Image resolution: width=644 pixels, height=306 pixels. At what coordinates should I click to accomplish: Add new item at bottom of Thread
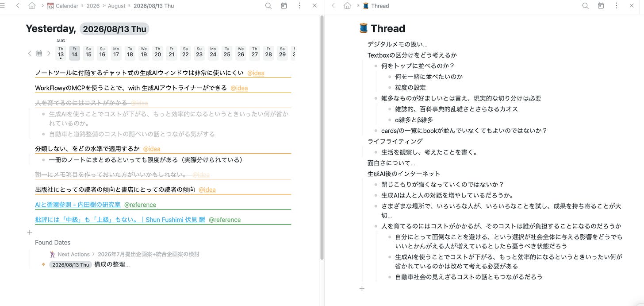click(x=362, y=289)
